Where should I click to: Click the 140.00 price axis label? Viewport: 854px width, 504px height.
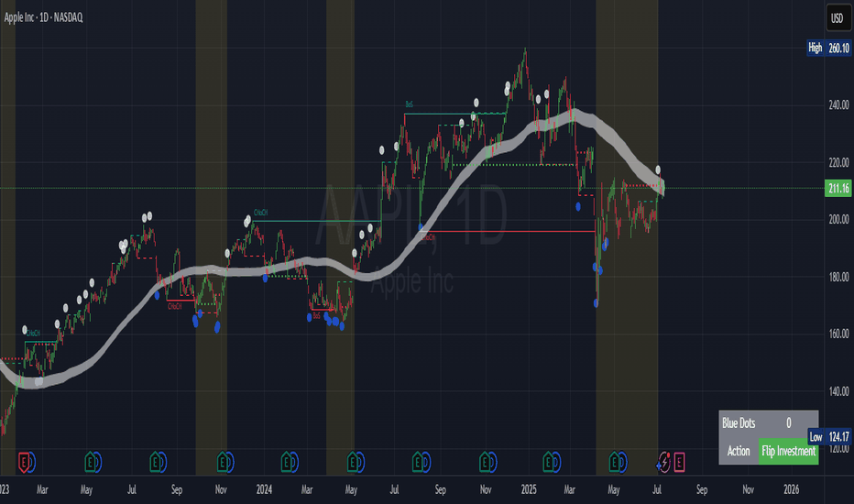838,391
